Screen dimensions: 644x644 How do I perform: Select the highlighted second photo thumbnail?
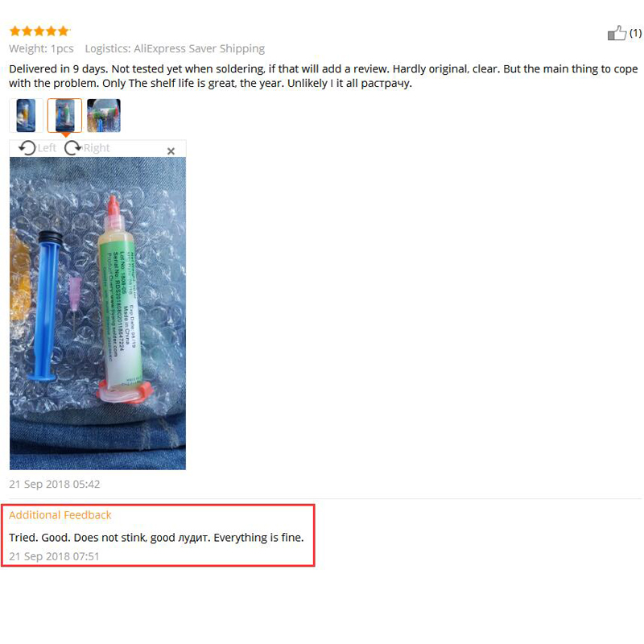point(65,115)
